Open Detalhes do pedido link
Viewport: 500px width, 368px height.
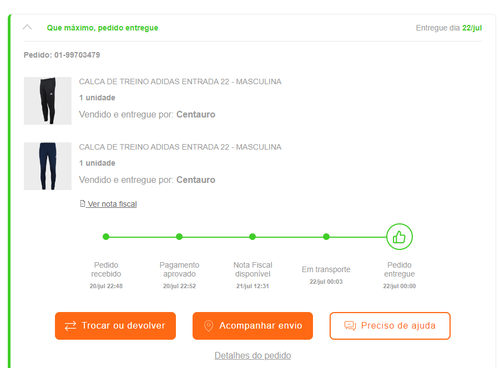pyautogui.click(x=253, y=355)
